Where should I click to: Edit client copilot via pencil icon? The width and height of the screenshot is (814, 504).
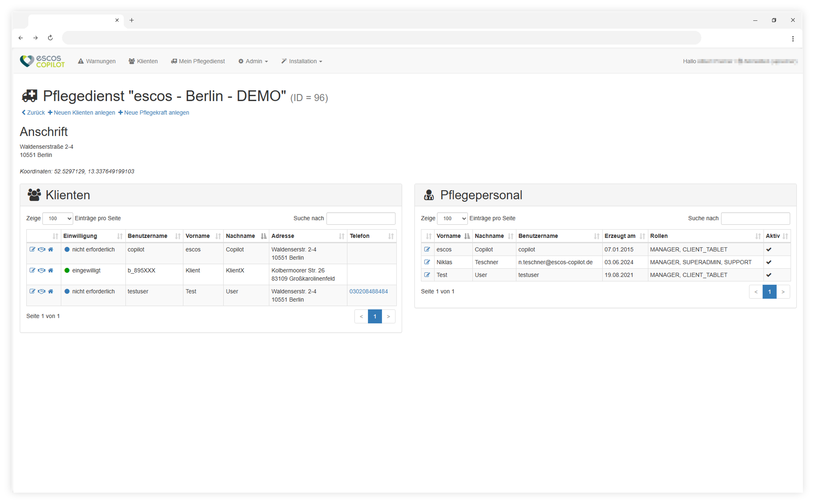(32, 249)
